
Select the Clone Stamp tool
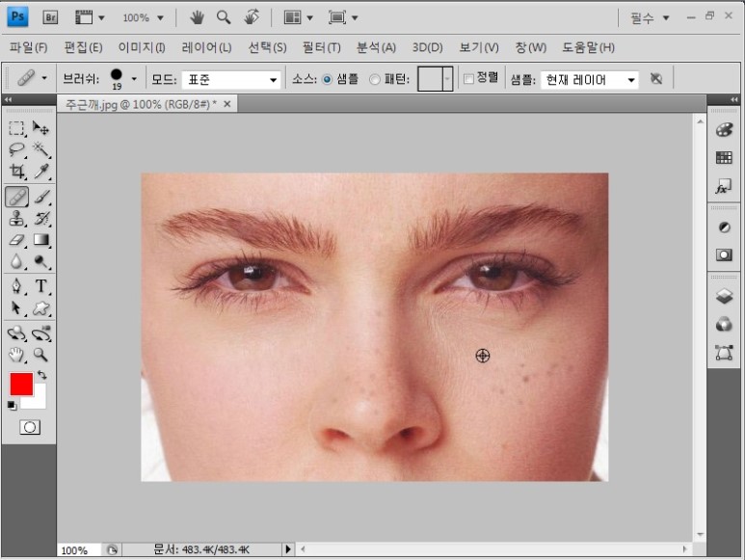pos(17,219)
